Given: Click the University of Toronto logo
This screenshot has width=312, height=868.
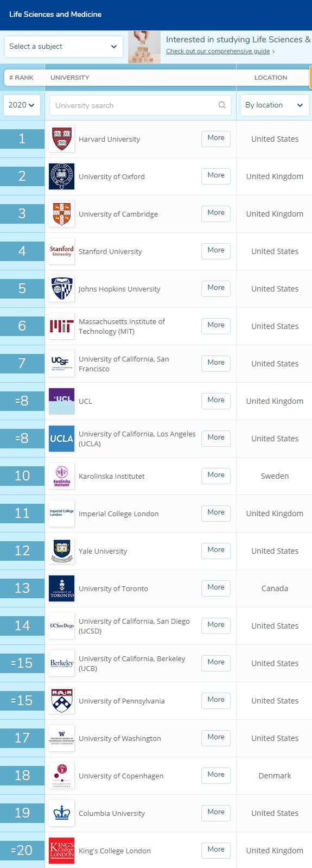Looking at the screenshot, I should 61,588.
